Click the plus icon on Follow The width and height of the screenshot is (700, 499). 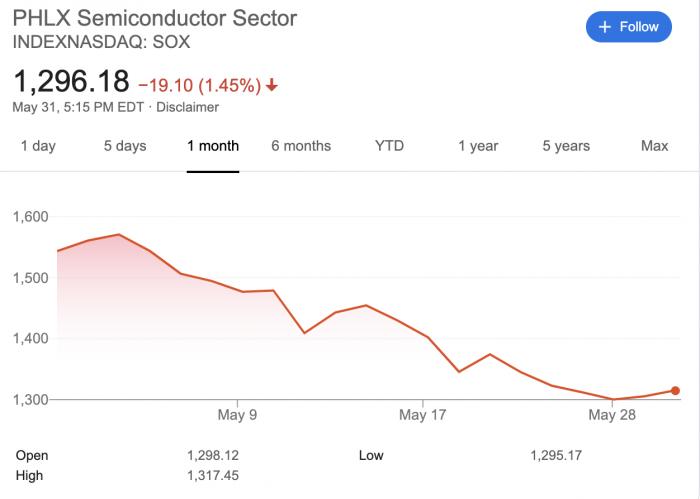(604, 27)
